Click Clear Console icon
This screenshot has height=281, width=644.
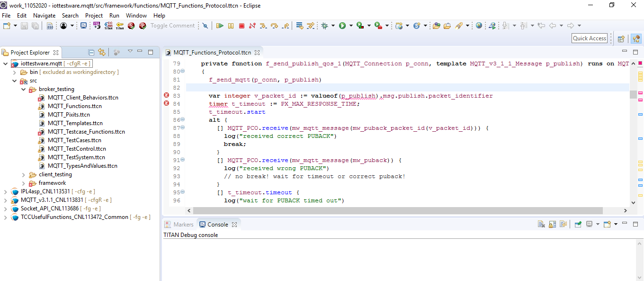(541, 224)
